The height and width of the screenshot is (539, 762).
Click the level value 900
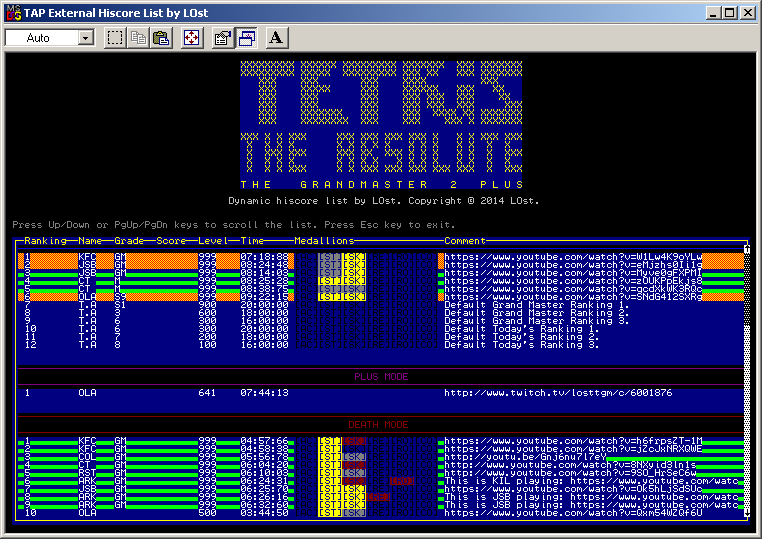click(207, 305)
